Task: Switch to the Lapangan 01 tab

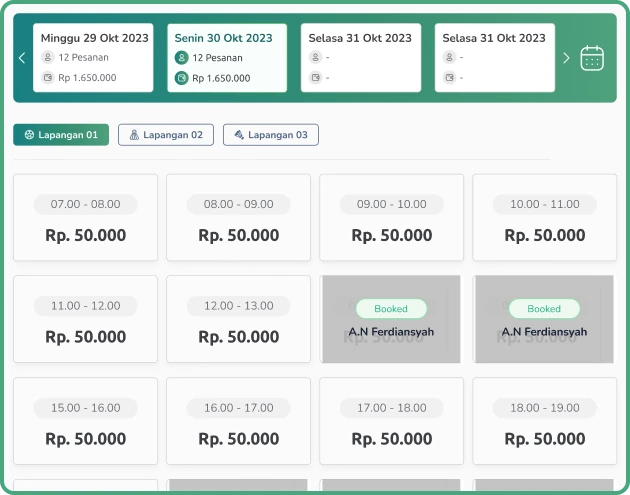Action: 61,135
